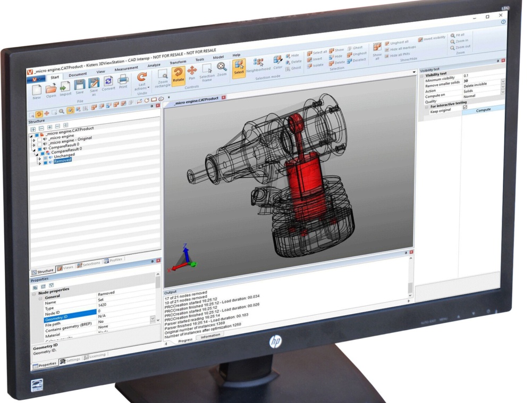Viewport: 532px width, 403px height.
Task: Open the Licensing tab
Action: click(95, 356)
